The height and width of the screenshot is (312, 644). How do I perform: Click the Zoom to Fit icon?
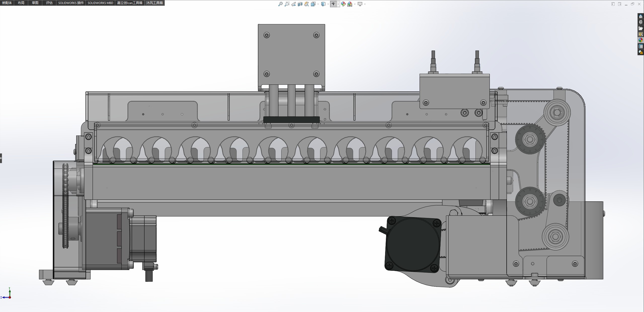280,4
